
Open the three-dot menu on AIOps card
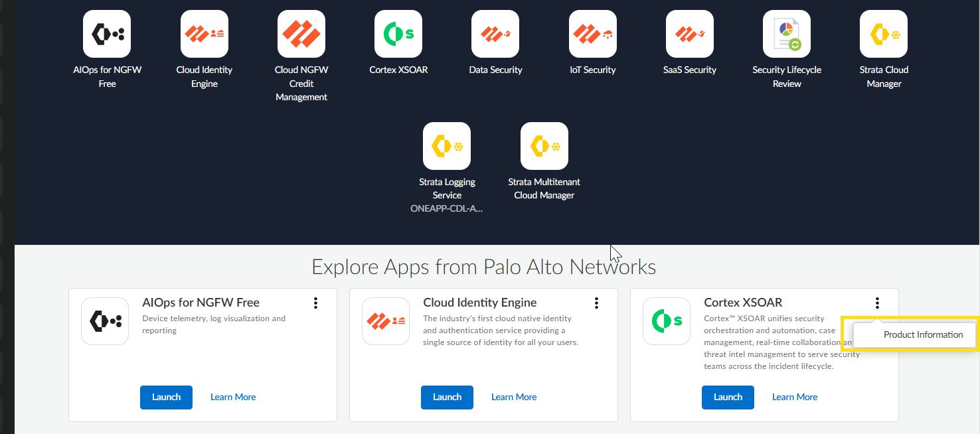(x=315, y=303)
